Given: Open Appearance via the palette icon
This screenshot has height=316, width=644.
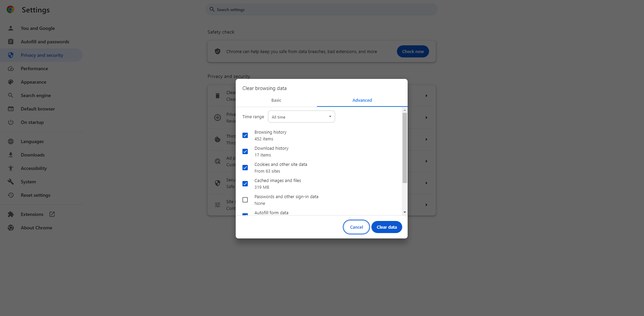Looking at the screenshot, I should [11, 82].
